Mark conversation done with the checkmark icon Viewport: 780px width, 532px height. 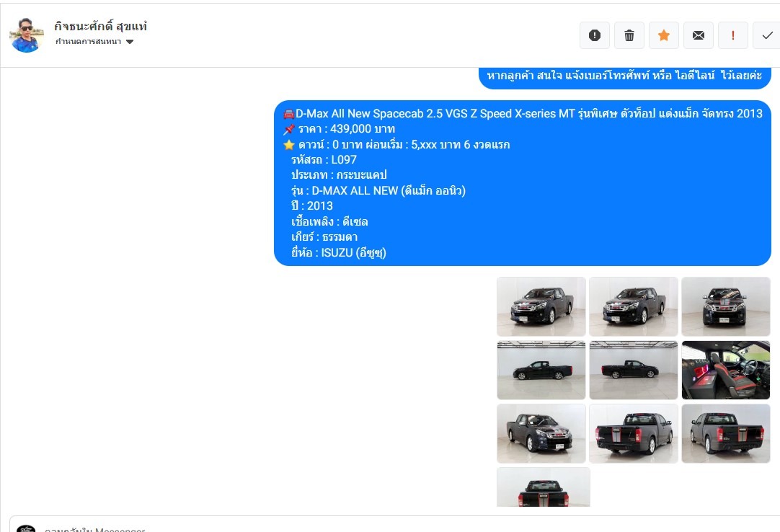point(767,35)
